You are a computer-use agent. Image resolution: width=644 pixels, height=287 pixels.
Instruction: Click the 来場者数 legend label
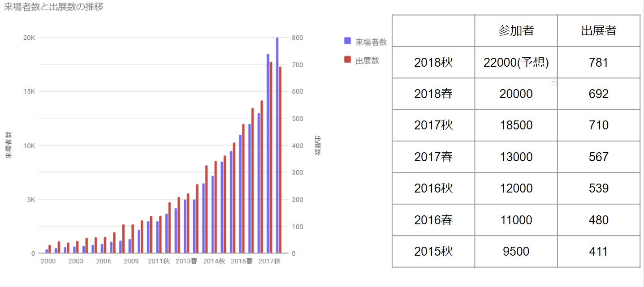click(371, 42)
